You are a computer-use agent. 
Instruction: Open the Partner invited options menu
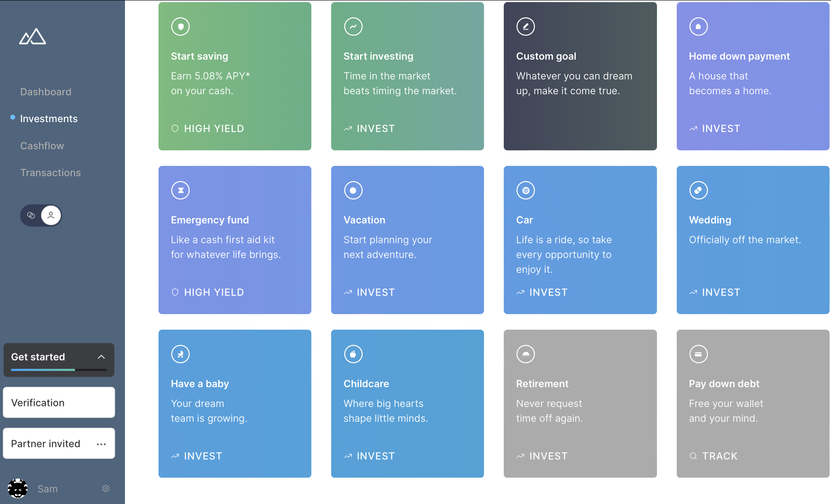[101, 444]
